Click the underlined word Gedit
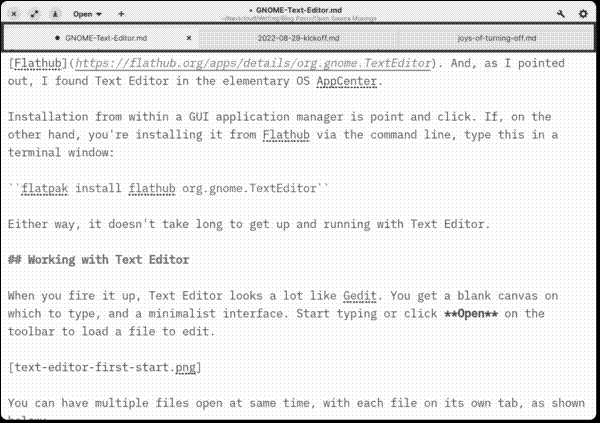Image resolution: width=600 pixels, height=423 pixels. coord(360,296)
